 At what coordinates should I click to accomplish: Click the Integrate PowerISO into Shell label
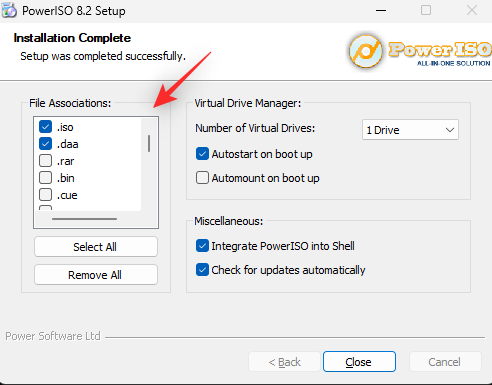click(x=283, y=246)
